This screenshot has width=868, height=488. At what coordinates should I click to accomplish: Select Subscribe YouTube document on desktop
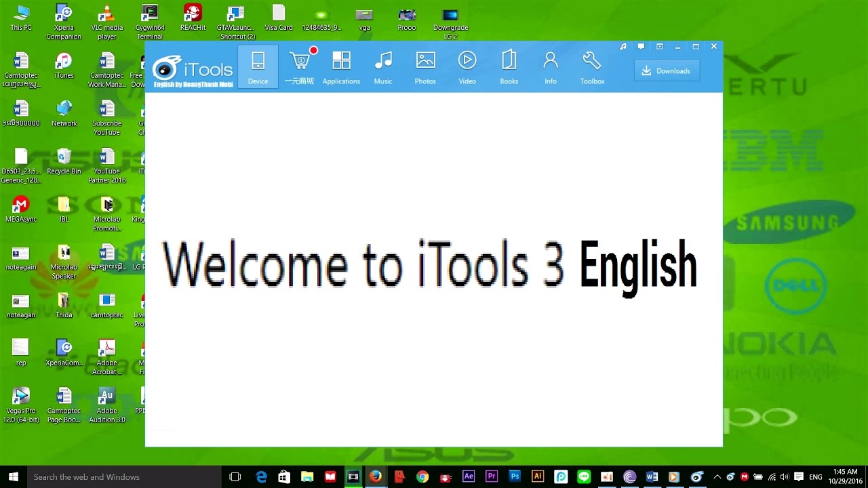click(106, 118)
